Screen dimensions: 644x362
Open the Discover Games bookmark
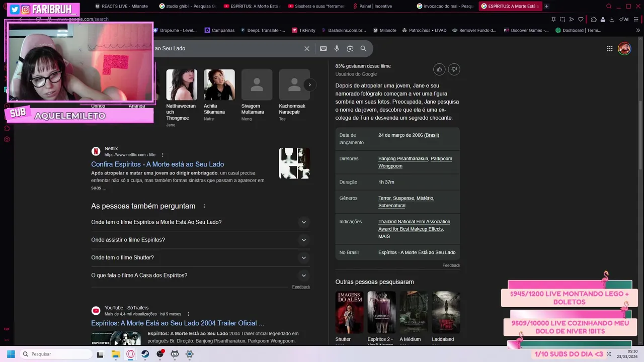[x=526, y=30]
